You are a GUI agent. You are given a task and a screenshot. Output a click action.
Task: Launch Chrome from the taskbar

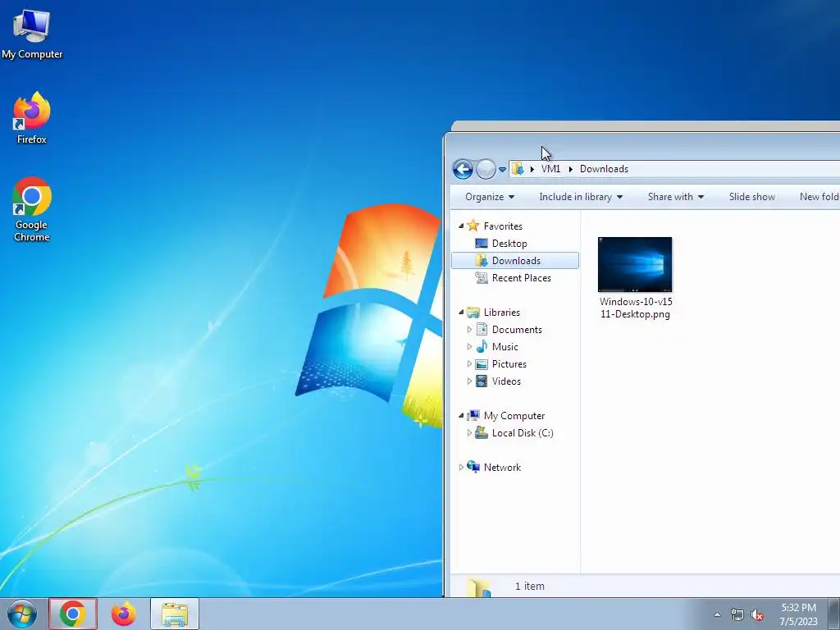[x=73, y=614]
